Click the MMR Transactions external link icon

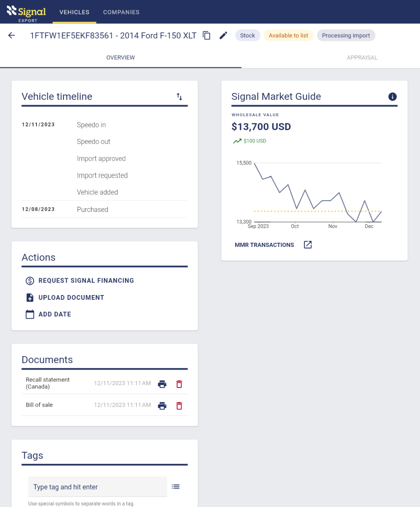(x=308, y=244)
